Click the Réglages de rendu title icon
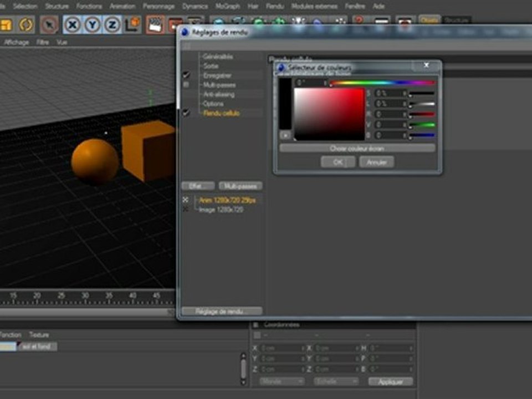This screenshot has height=399, width=532. 185,32
